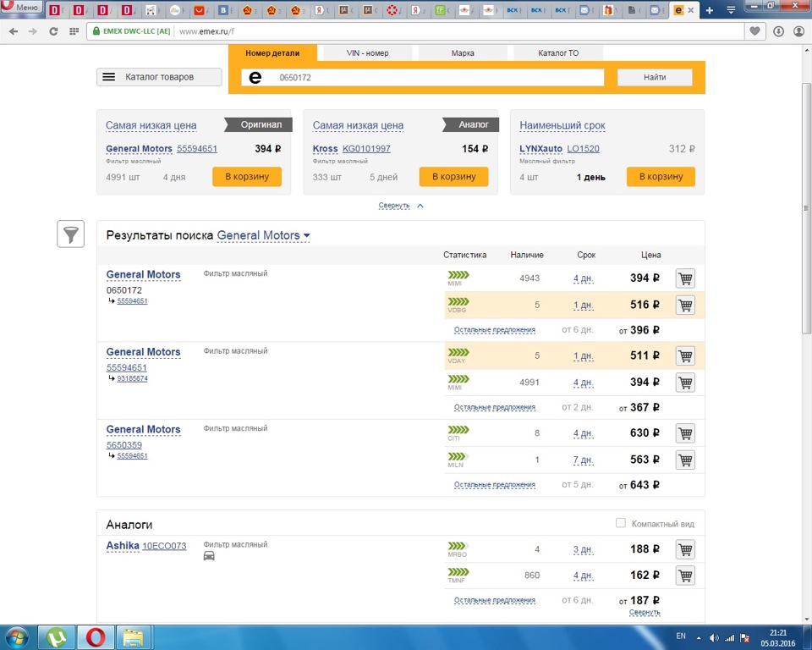
Task: Switch to Марка tab
Action: [463, 52]
